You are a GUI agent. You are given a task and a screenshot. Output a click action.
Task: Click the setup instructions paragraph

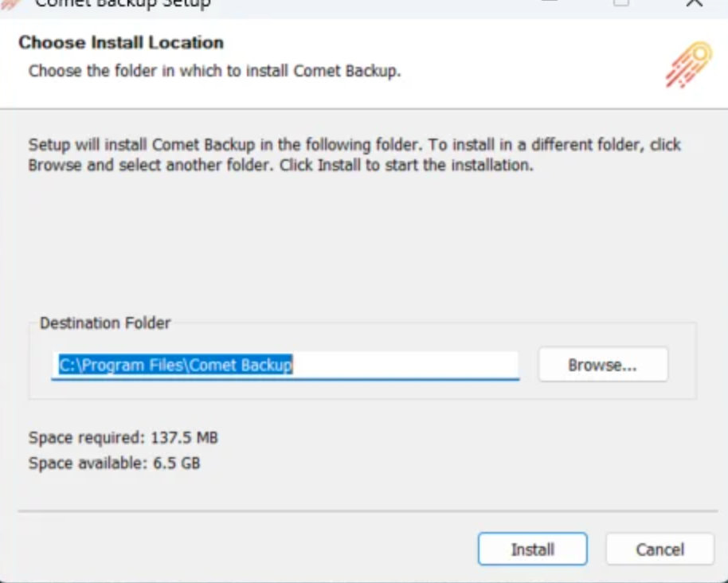point(354,155)
